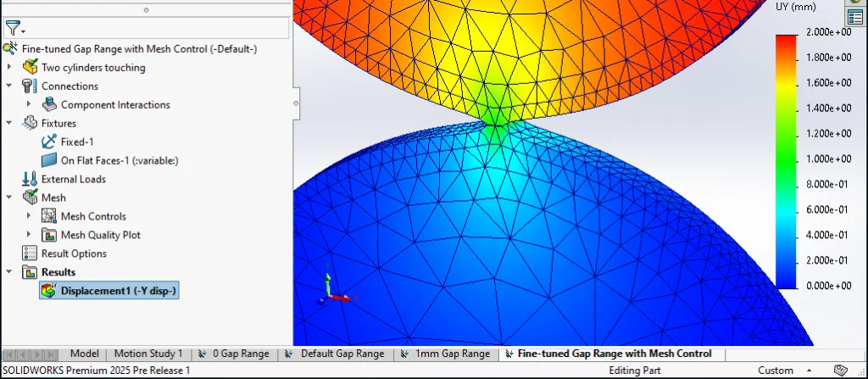The height and width of the screenshot is (379, 868).
Task: Click the Displacement1 plot icon
Action: click(x=49, y=290)
